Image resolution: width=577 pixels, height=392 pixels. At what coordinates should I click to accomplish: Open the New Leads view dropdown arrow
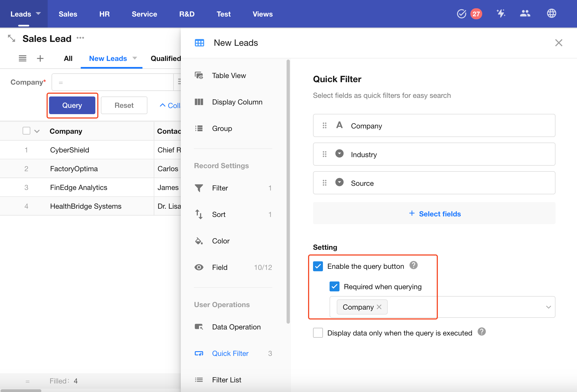pos(135,58)
